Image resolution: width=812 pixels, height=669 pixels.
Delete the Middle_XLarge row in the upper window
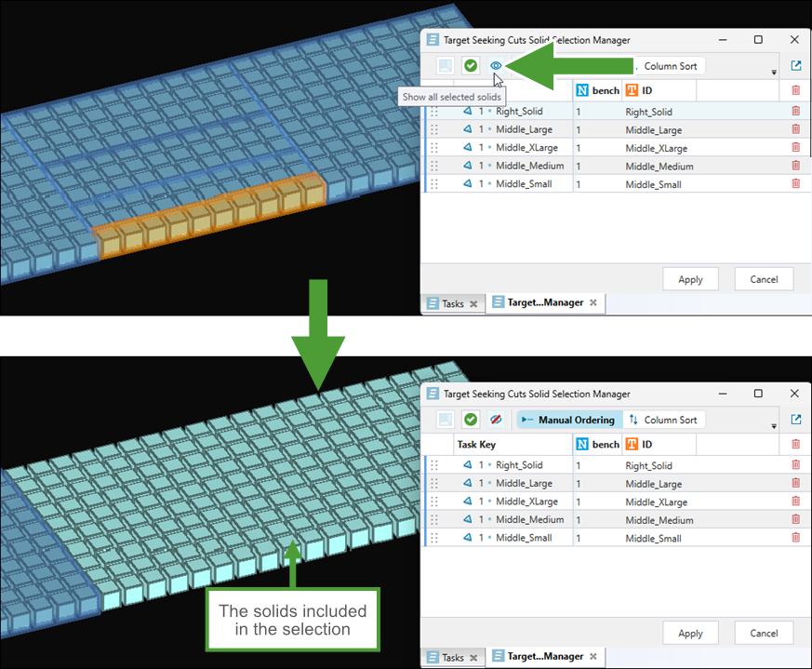point(796,147)
